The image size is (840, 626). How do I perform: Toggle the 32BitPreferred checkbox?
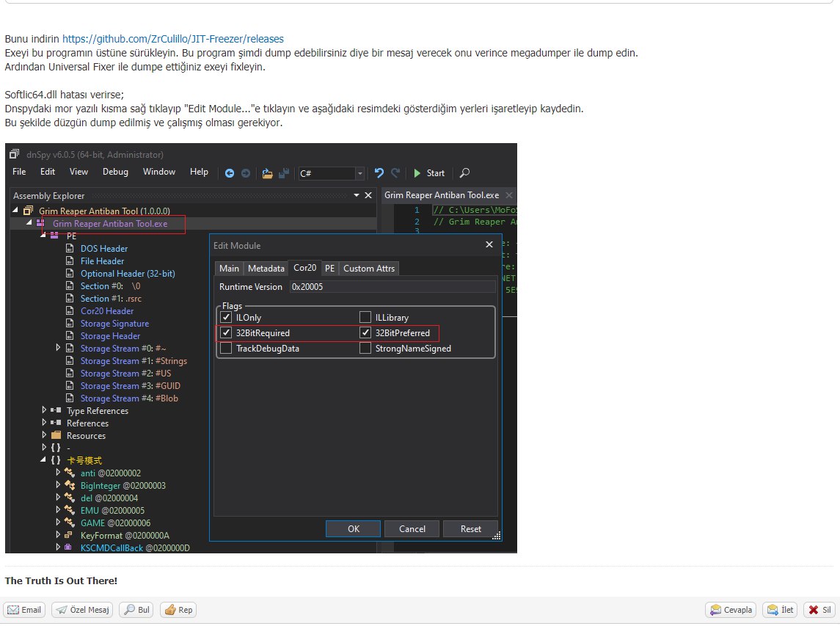point(365,333)
